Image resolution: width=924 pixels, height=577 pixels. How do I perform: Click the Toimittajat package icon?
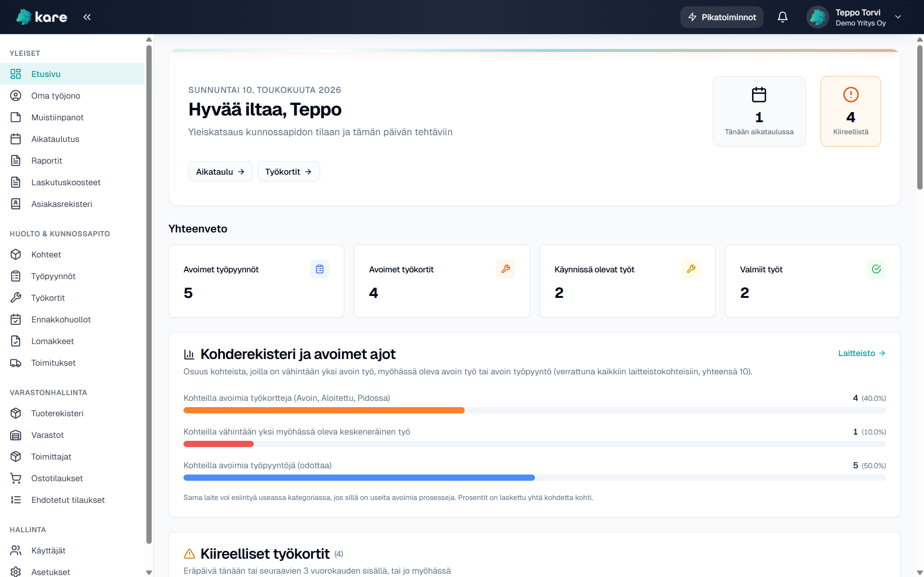pyautogui.click(x=16, y=456)
